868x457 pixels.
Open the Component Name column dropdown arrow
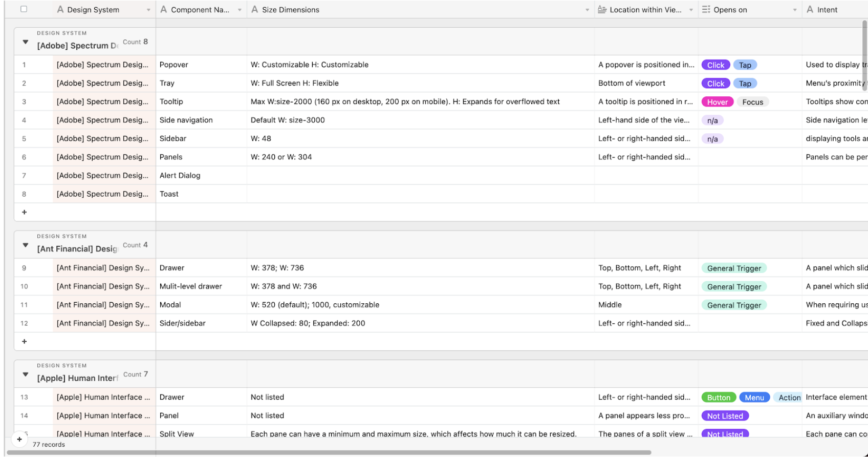240,10
